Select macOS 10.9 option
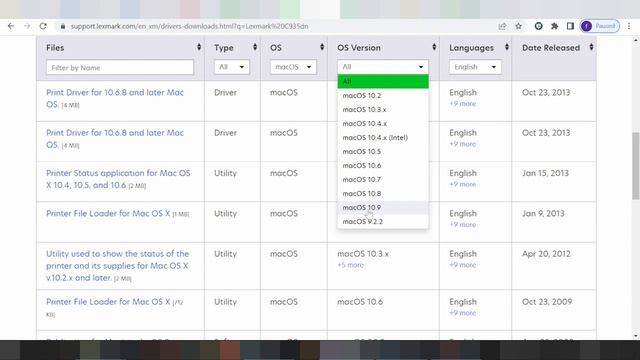Viewport: 640px width, 360px height. pos(383,207)
